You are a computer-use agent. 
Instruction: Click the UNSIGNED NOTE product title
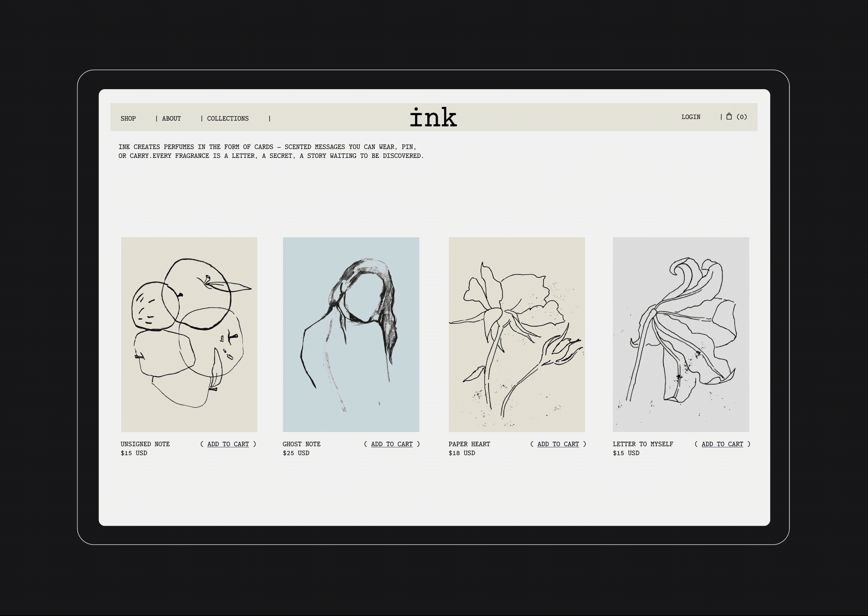[x=145, y=444]
